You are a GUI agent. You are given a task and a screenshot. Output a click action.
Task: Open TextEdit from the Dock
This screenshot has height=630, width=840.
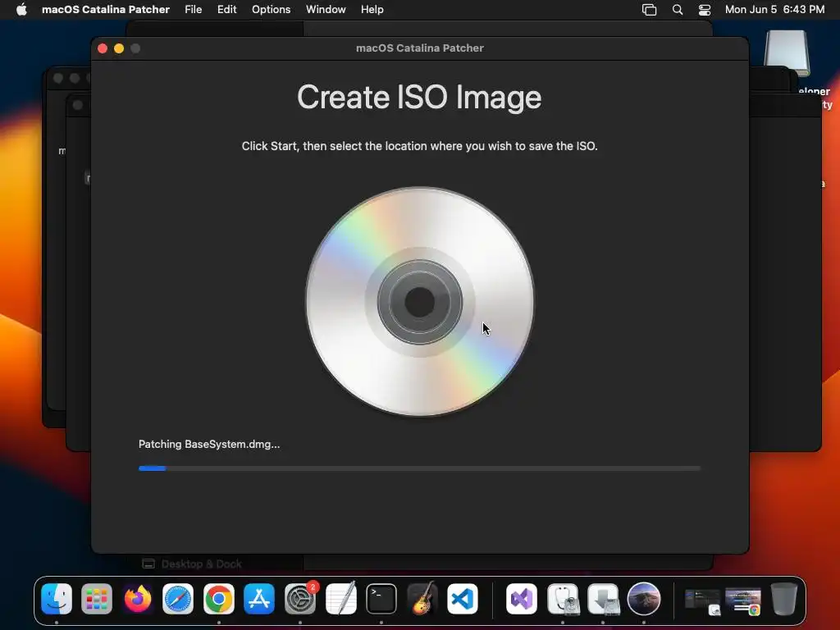[x=340, y=599]
